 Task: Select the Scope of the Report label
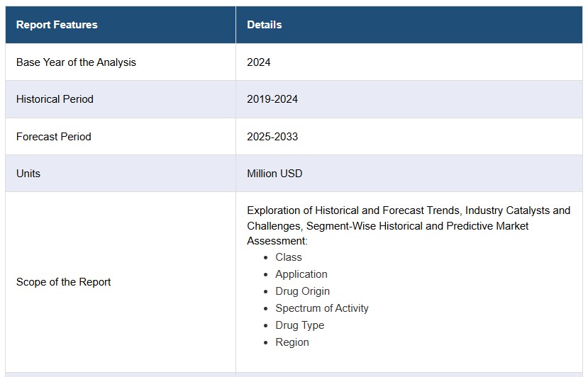click(x=64, y=282)
